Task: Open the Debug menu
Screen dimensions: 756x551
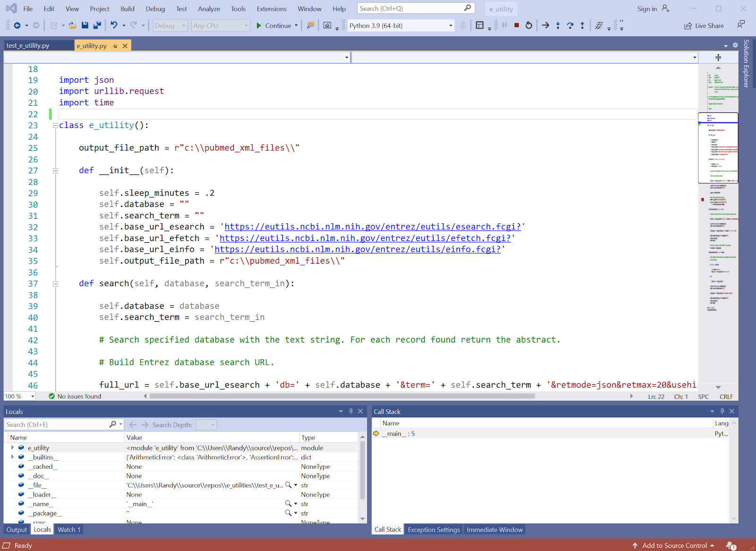Action: click(x=155, y=9)
